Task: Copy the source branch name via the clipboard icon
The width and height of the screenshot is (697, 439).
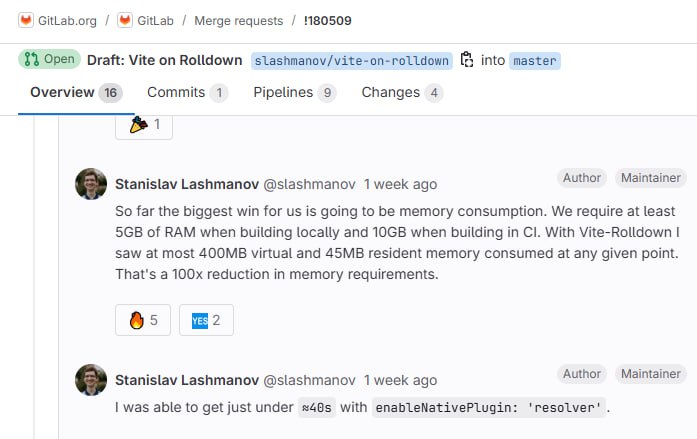Action: click(x=466, y=60)
